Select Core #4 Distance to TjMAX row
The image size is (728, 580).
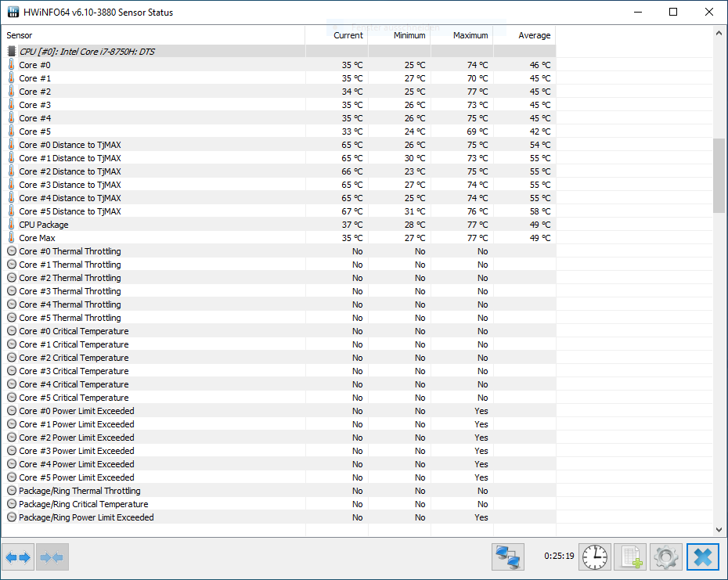tap(279, 198)
